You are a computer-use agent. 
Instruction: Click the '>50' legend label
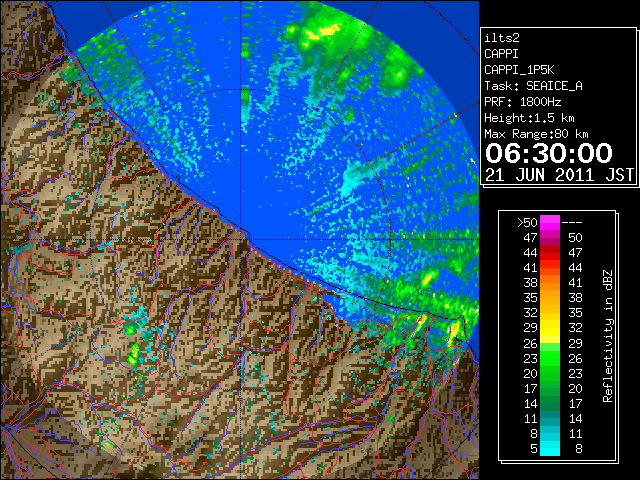pyautogui.click(x=527, y=223)
